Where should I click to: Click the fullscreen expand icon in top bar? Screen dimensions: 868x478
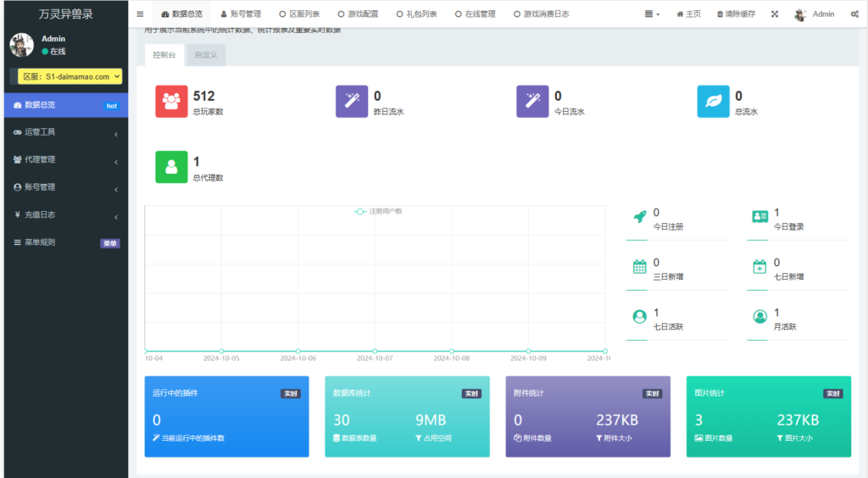pyautogui.click(x=775, y=14)
